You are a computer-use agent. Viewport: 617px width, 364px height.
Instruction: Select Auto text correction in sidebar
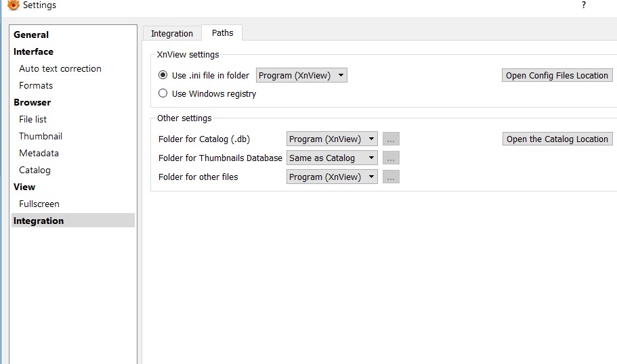(x=60, y=68)
